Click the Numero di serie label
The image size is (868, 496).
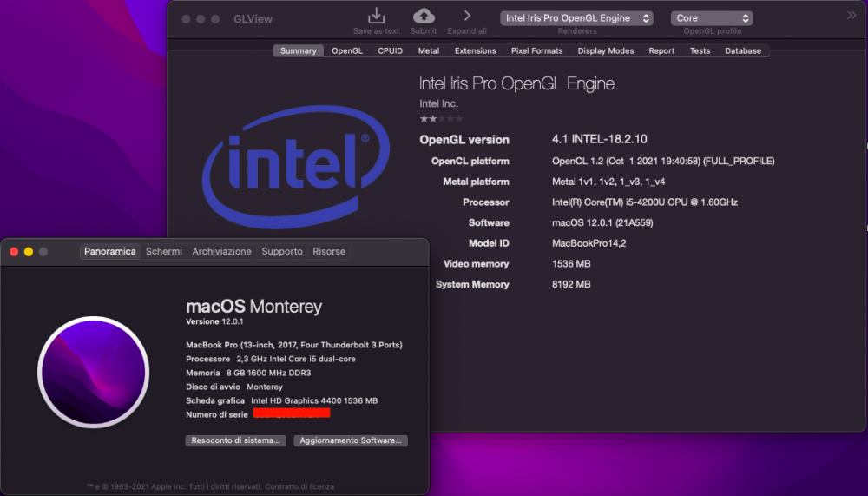tap(217, 414)
